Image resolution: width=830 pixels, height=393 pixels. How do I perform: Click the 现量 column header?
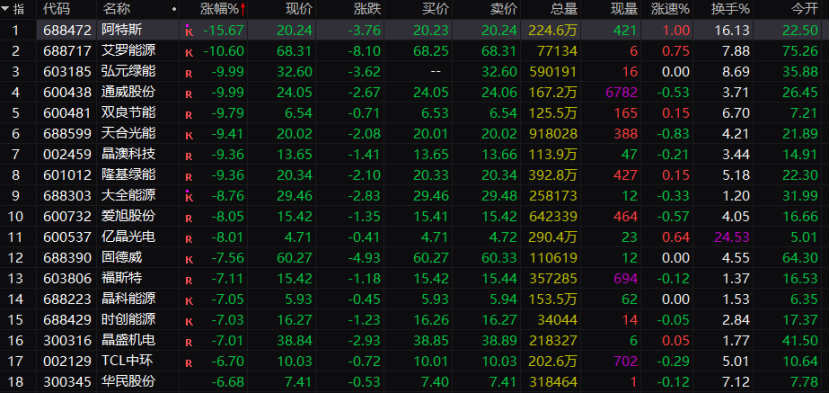[624, 9]
